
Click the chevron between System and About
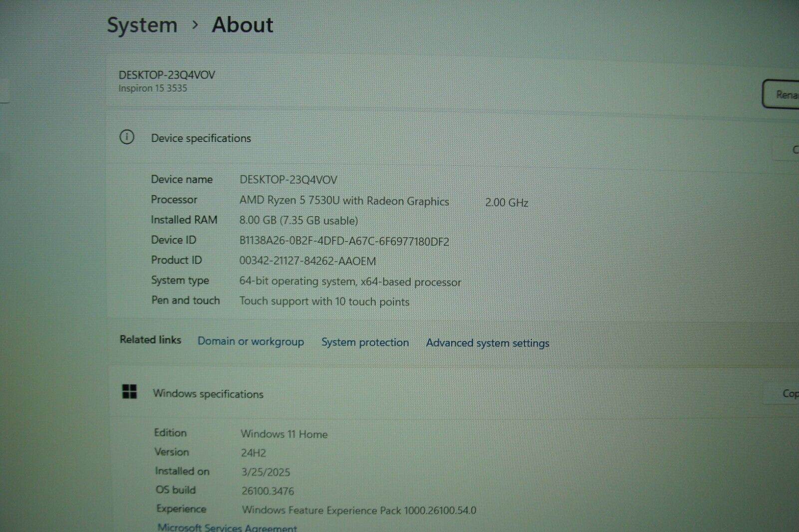click(x=196, y=25)
